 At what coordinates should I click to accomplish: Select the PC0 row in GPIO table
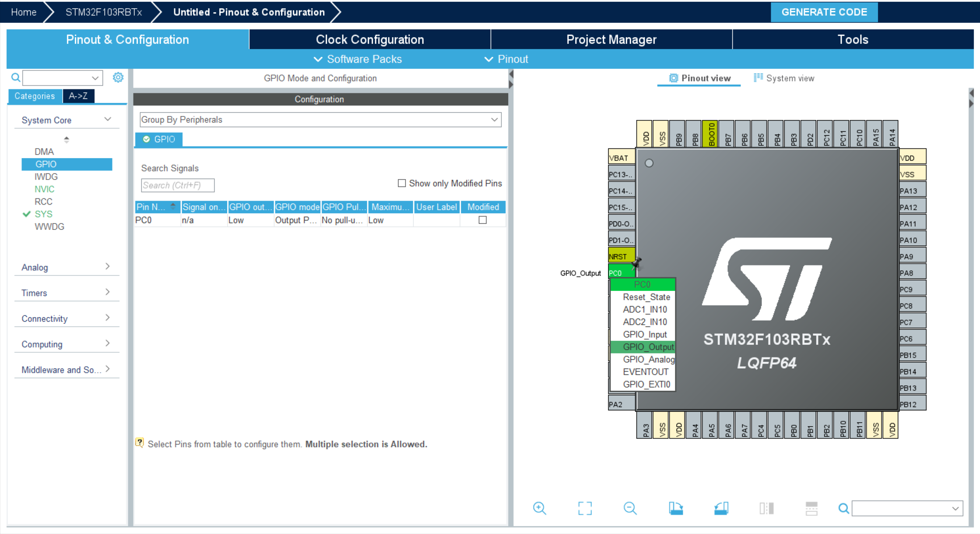[x=320, y=220]
